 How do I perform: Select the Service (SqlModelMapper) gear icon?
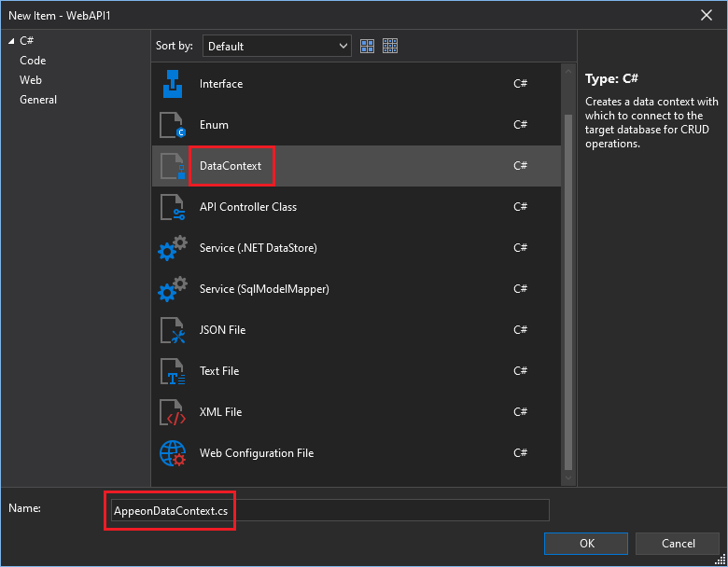pos(173,289)
